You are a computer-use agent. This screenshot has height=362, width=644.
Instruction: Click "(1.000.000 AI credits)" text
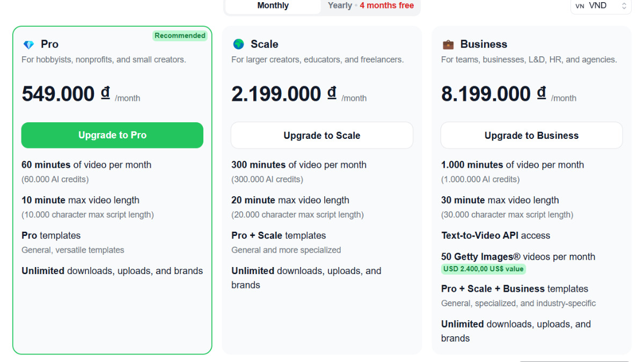tap(480, 179)
